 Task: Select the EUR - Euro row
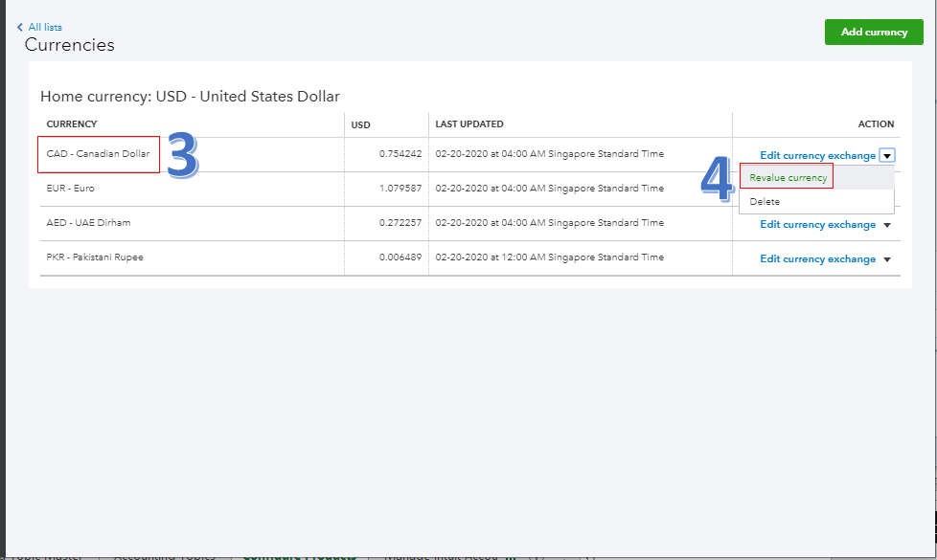tap(71, 189)
